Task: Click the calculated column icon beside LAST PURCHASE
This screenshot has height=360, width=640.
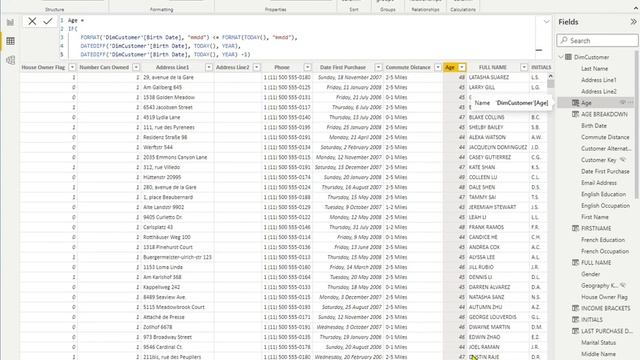Action: pos(575,331)
